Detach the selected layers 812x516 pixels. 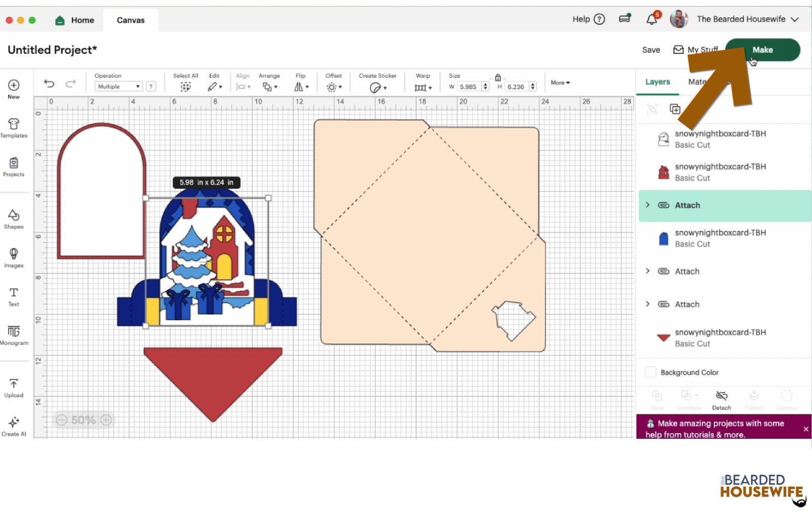(721, 399)
